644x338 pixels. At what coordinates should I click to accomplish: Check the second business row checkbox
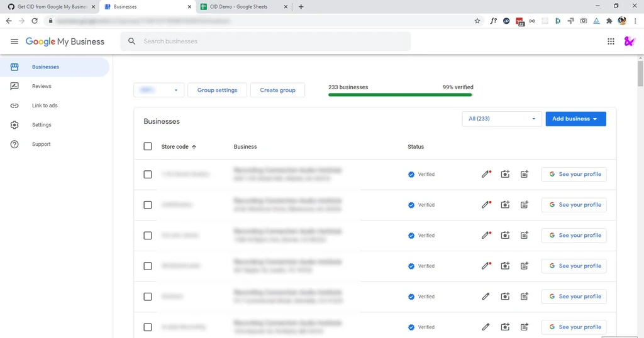click(147, 205)
